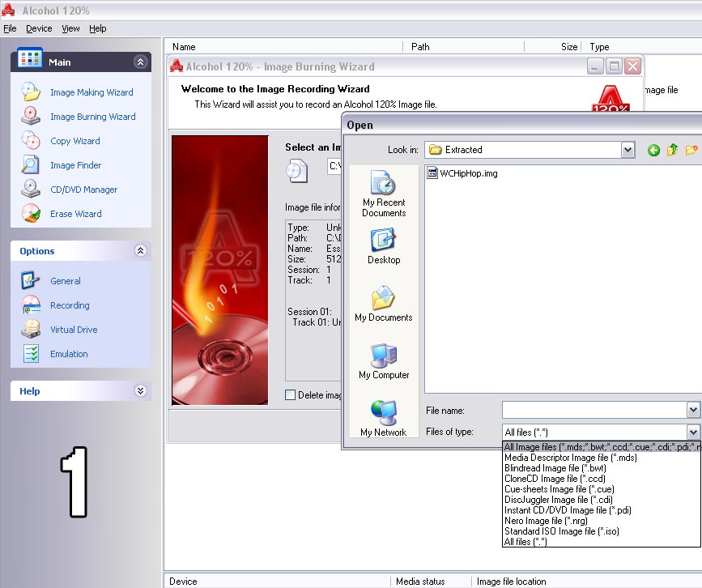Viewport: 702px width, 588px height.
Task: Go to My Network place
Action: click(x=384, y=418)
